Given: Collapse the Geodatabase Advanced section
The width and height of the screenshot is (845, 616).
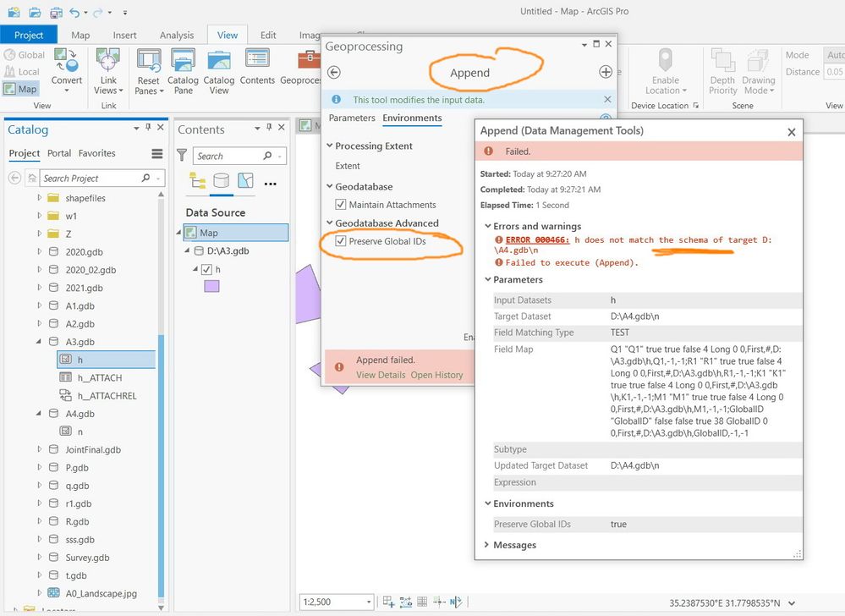Looking at the screenshot, I should 330,223.
